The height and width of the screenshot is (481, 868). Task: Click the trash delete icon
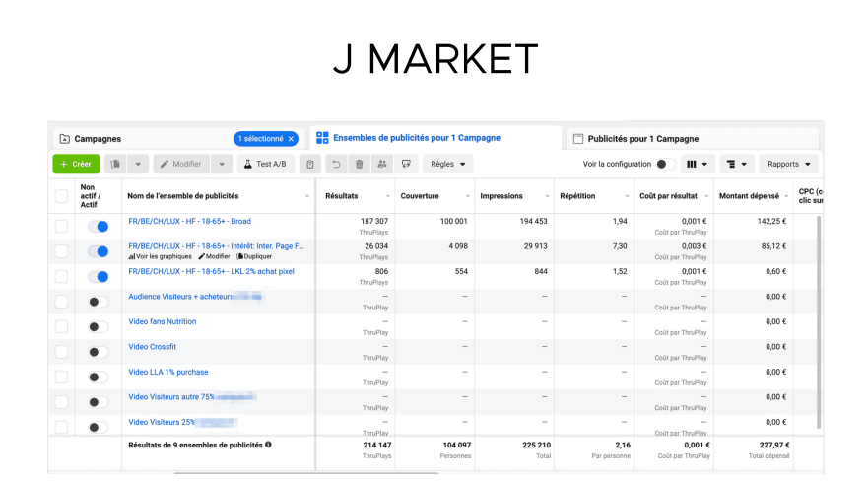click(360, 164)
